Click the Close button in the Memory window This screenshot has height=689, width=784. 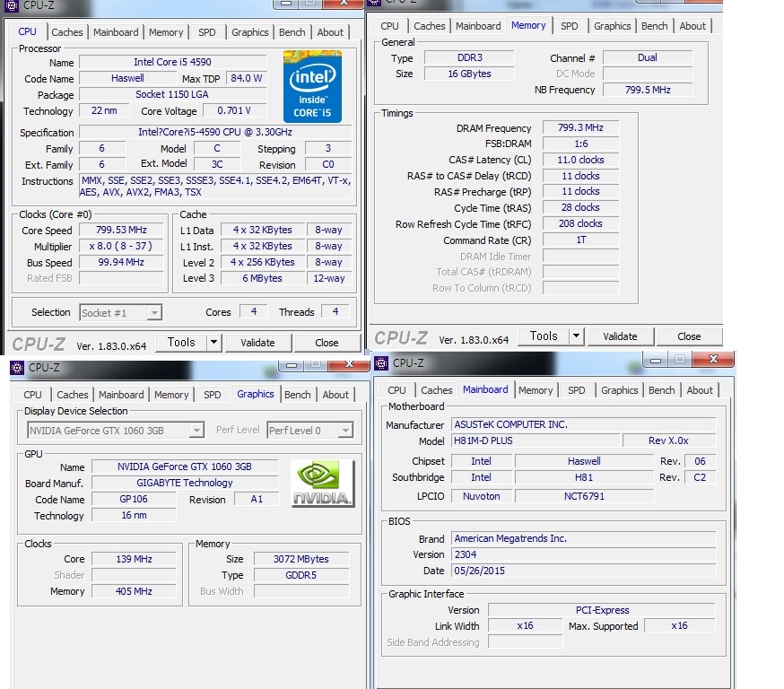pyautogui.click(x=689, y=336)
